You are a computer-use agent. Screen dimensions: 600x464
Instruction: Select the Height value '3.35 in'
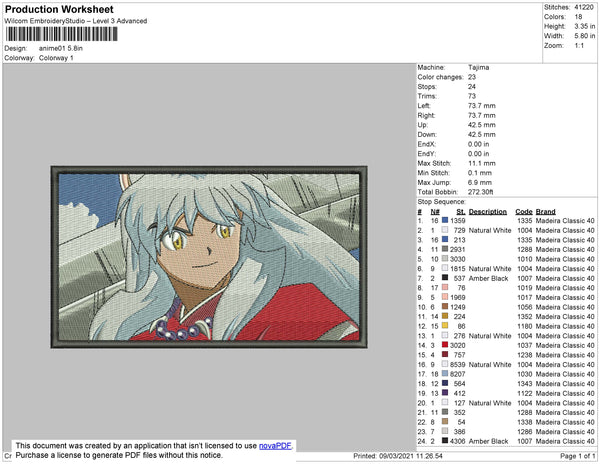585,26
